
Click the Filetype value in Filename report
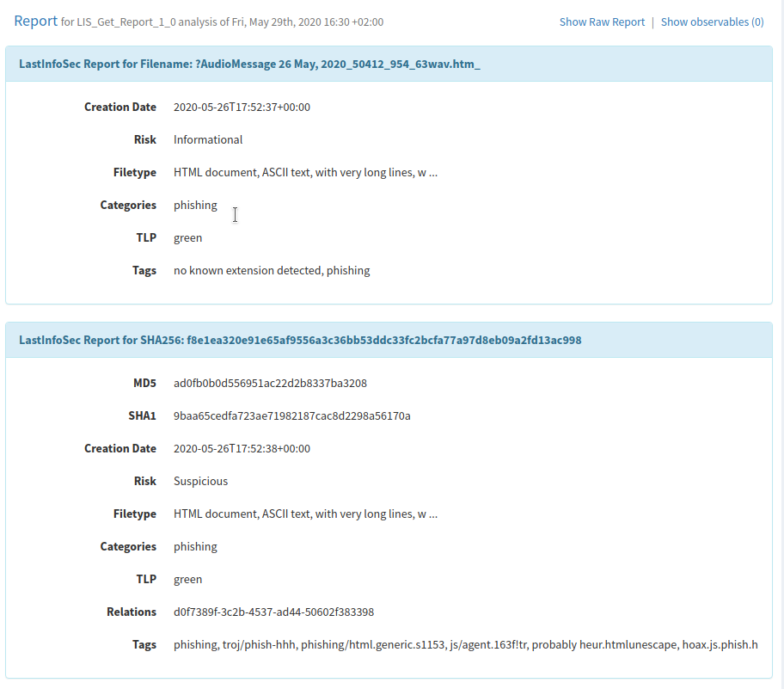[x=305, y=173]
